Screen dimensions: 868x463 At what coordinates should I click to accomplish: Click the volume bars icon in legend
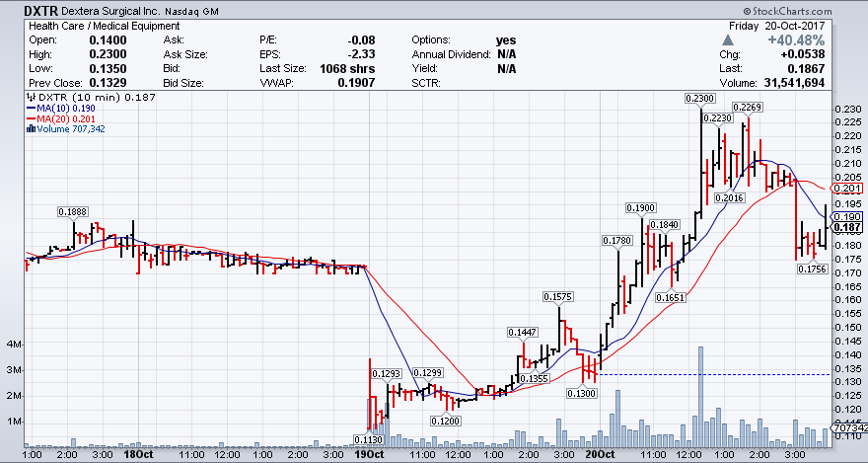[x=31, y=127]
